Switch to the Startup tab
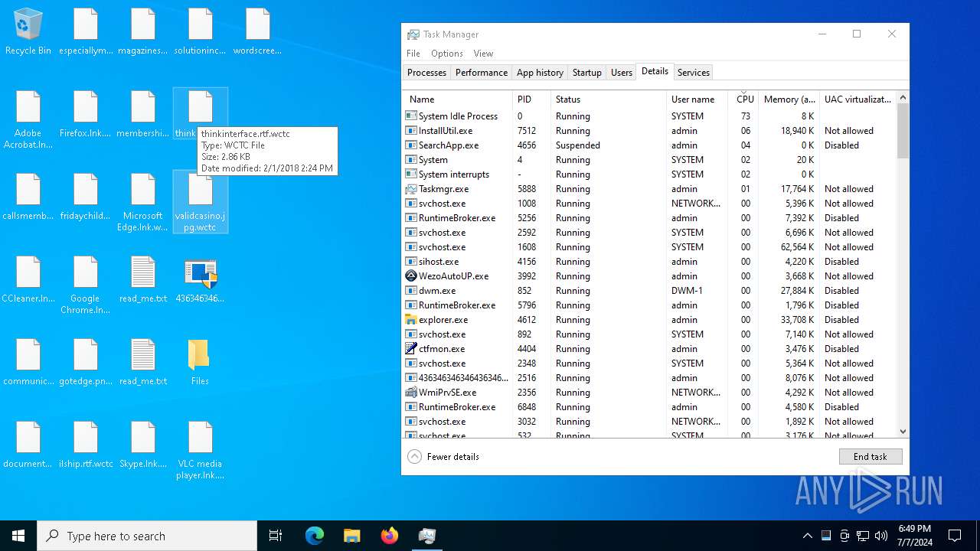Viewport: 980px width, 551px height. [587, 73]
